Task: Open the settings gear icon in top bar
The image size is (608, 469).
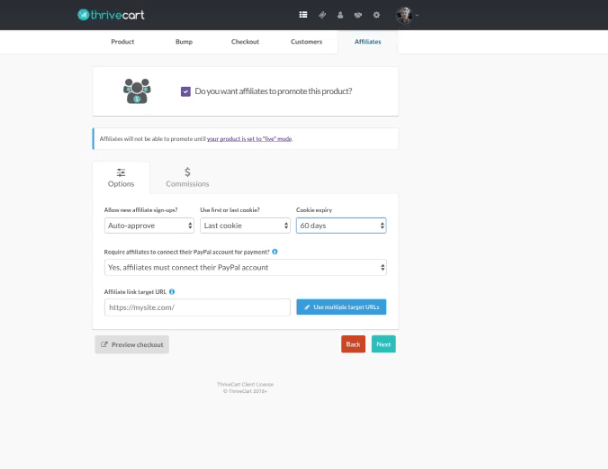Action: click(377, 15)
